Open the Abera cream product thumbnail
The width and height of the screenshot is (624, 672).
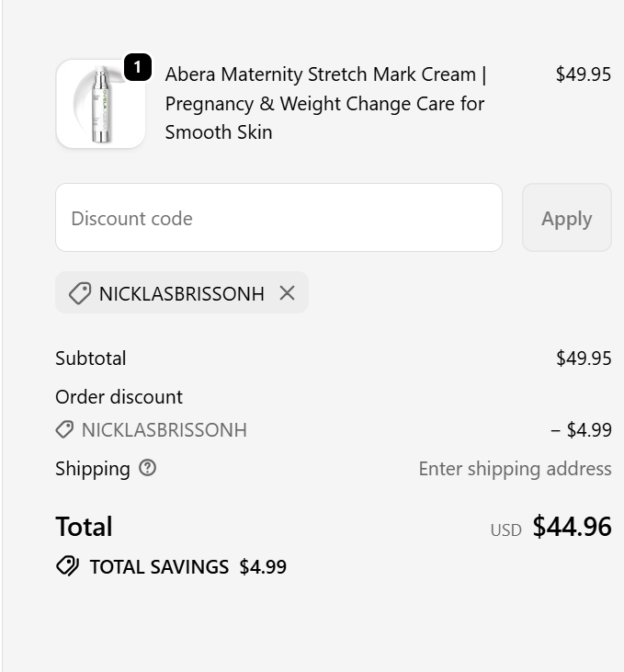click(100, 104)
